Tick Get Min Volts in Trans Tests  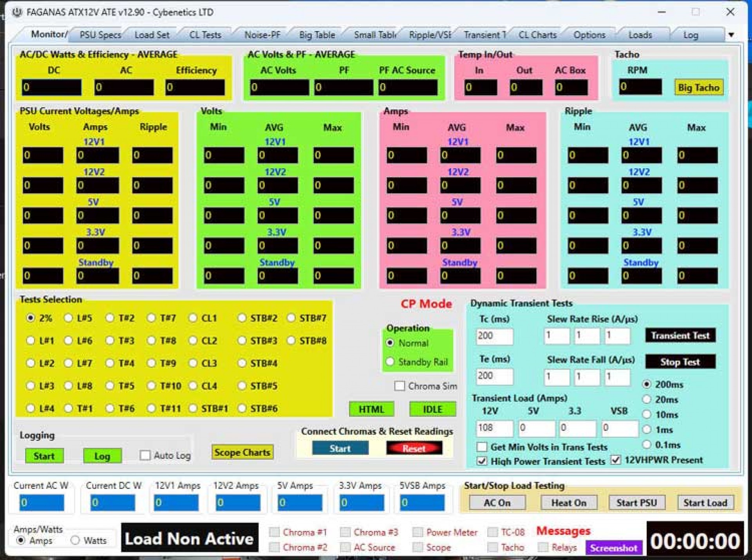click(482, 447)
